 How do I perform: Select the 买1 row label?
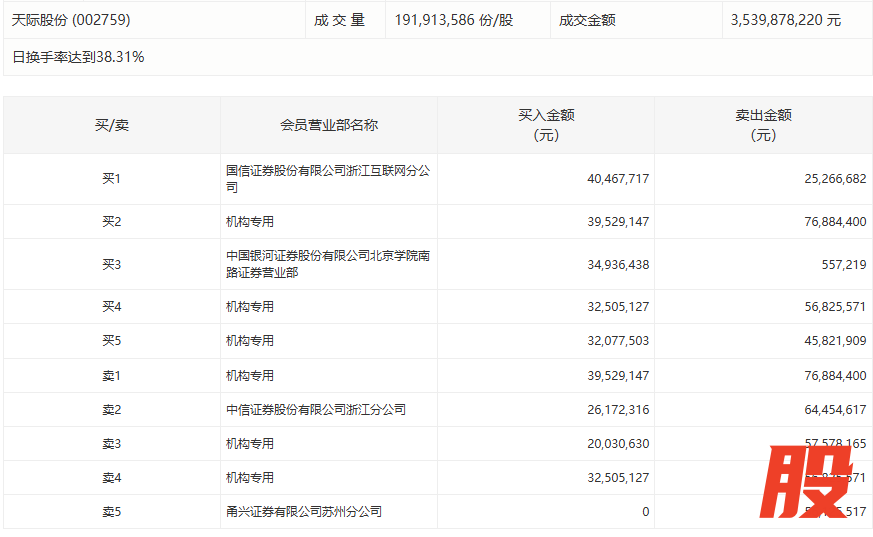click(x=112, y=179)
